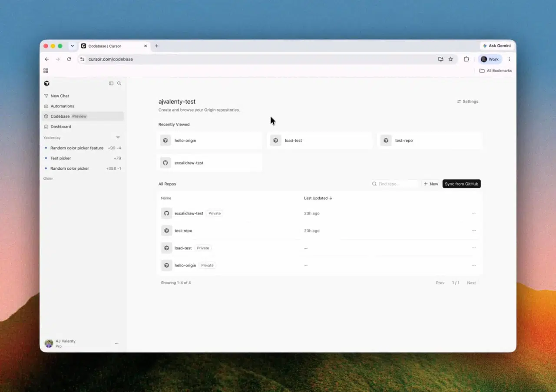Open Chrome three-dot menu
Image resolution: width=556 pixels, height=392 pixels.
pyautogui.click(x=509, y=59)
